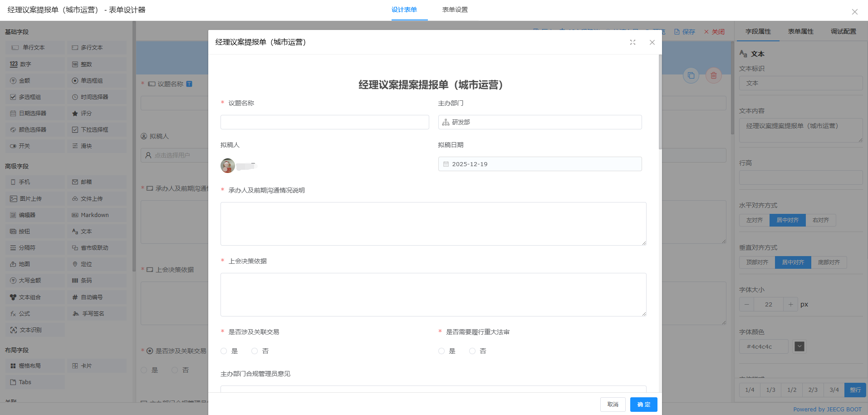
Task: Pick the 数字 number field component
Action: click(35, 64)
